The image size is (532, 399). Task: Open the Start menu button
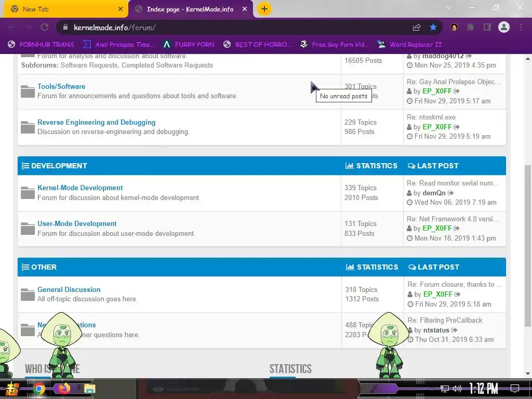click(x=12, y=389)
